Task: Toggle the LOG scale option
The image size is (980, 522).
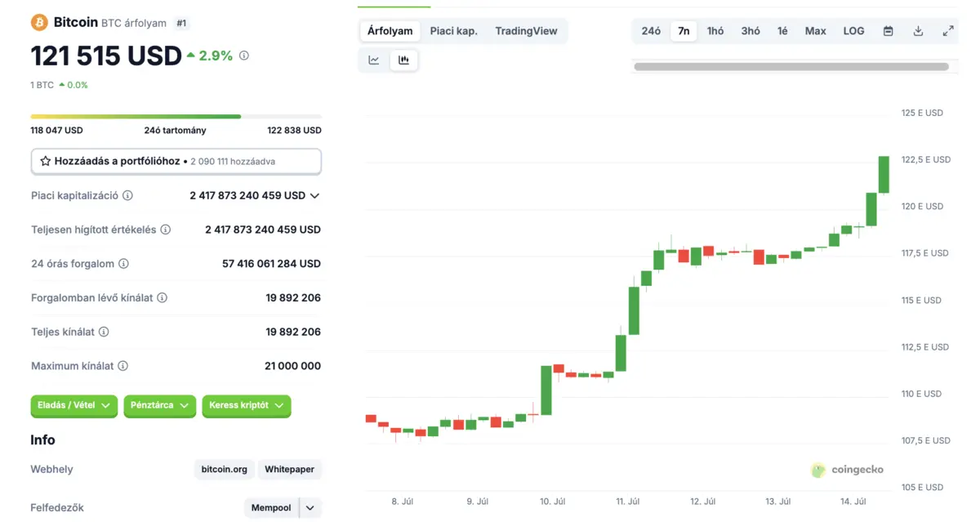Action: tap(853, 31)
